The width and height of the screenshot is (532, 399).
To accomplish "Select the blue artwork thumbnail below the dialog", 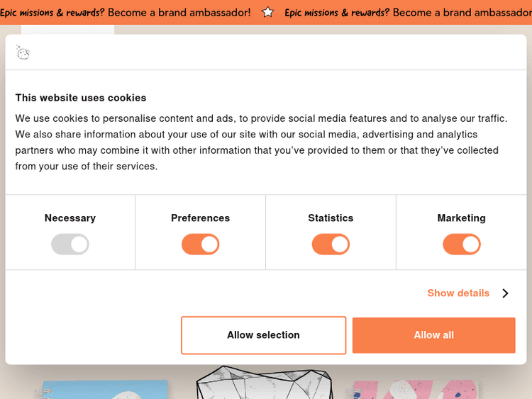I will point(104,389).
